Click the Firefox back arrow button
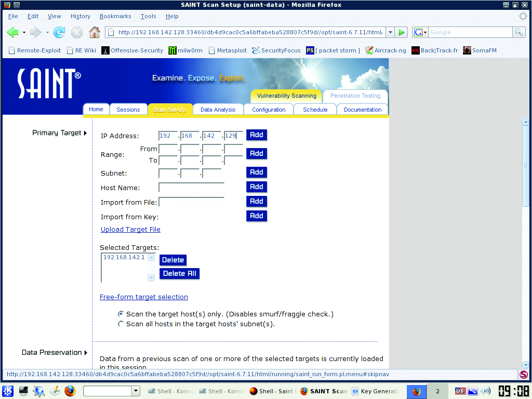The height and width of the screenshot is (399, 532). point(13,32)
